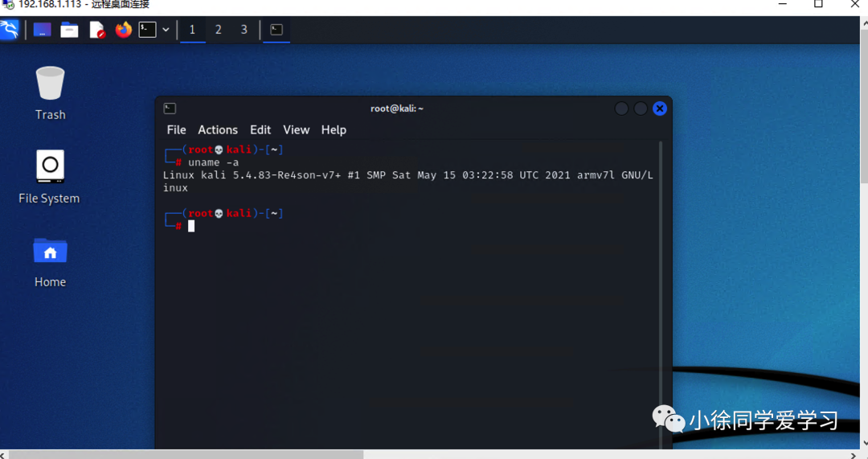Select the terminal task in the panel

pos(276,30)
